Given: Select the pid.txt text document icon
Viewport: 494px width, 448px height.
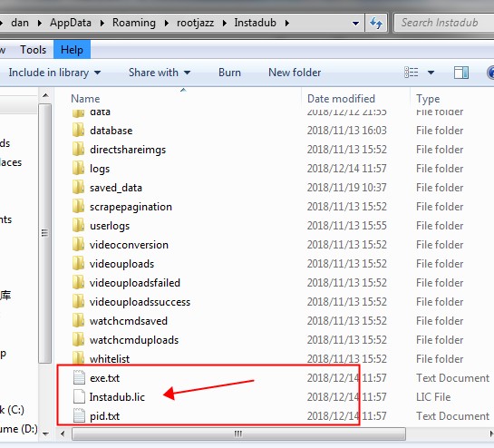Looking at the screenshot, I should (79, 416).
